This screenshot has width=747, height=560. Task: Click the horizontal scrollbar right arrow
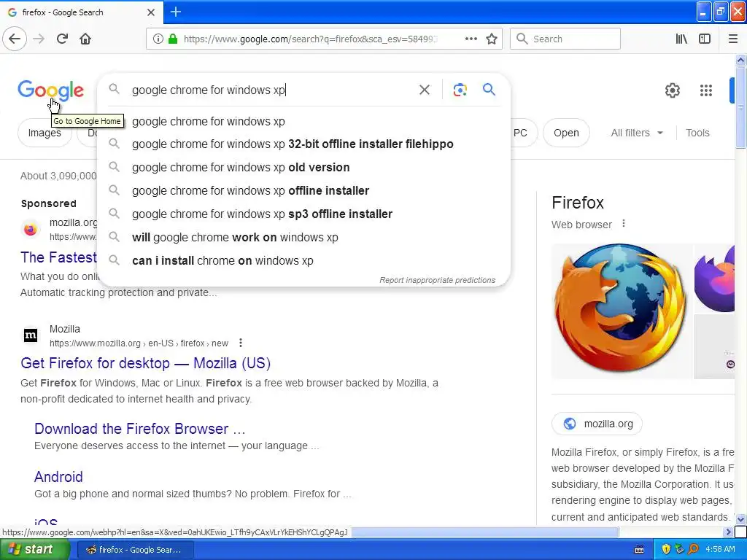(x=728, y=532)
